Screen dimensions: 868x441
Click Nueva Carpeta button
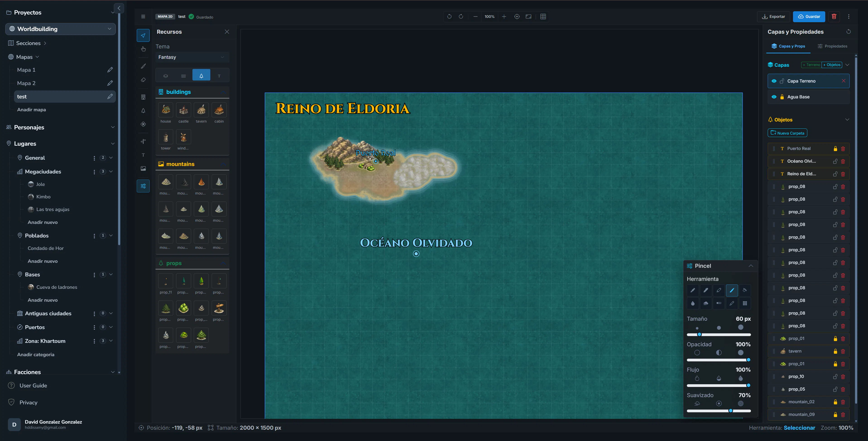[787, 133]
